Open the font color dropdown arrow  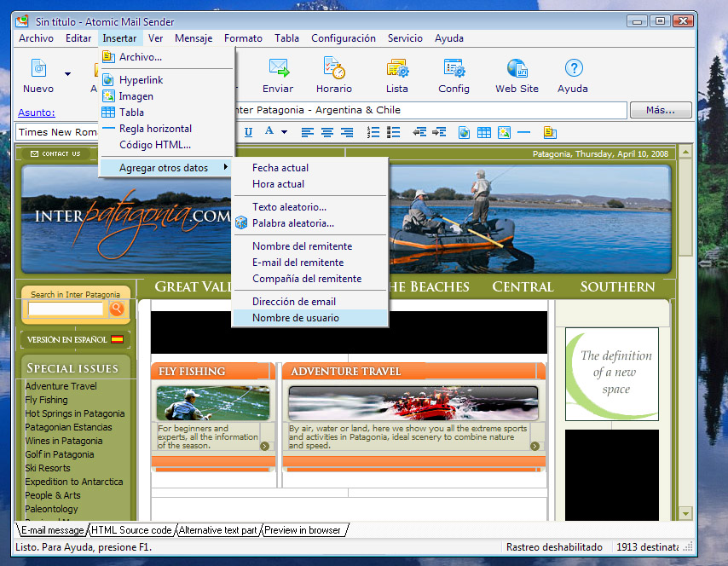point(284,132)
